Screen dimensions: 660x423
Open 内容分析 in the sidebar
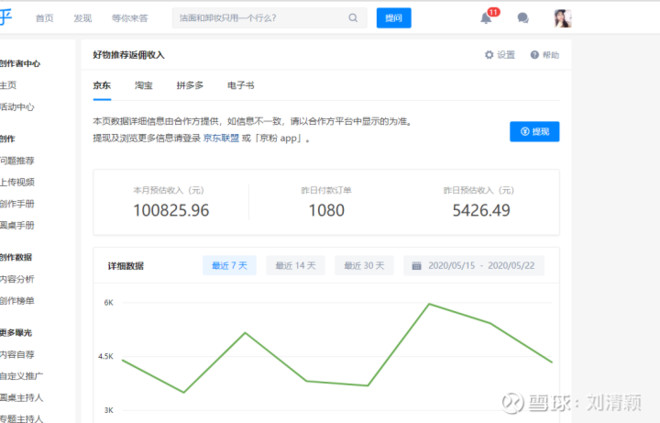[x=16, y=279]
